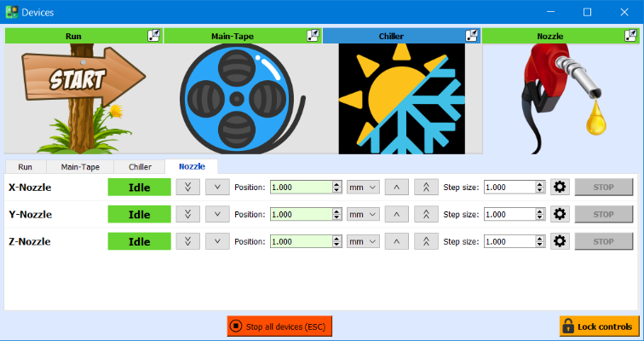Screen dimensions: 644x341
Task: Click Y-Nozzle single-up step arrow
Action: point(396,214)
